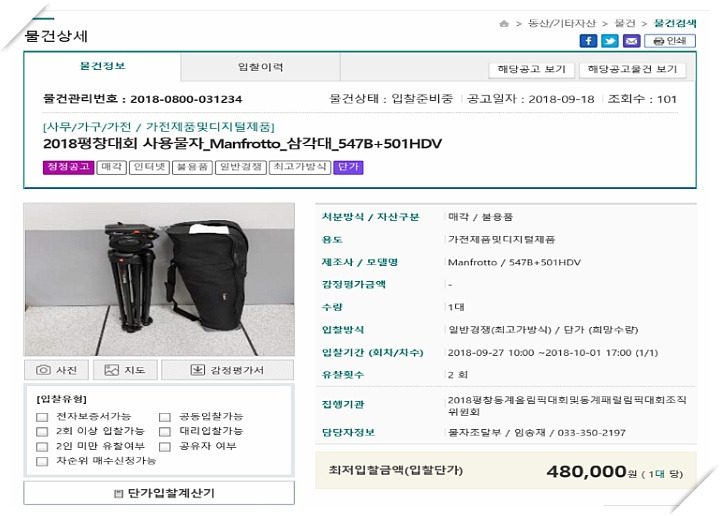Click the 최고가방식 tag

(300, 167)
